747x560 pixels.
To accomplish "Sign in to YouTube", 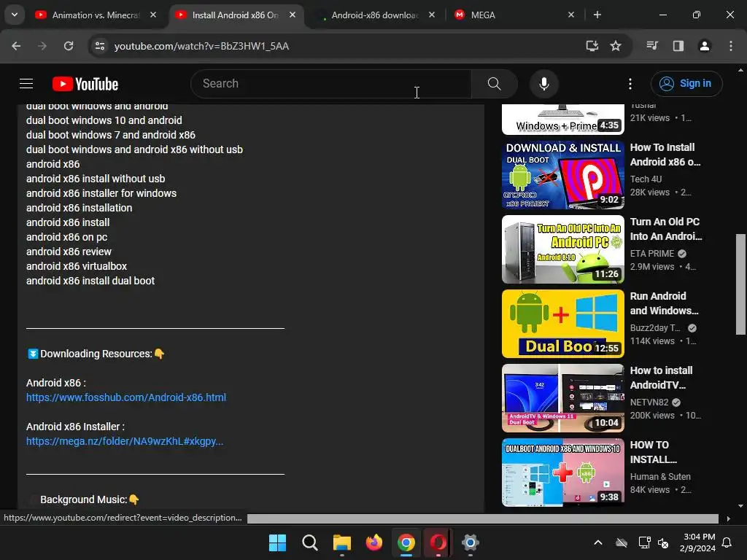I will tap(686, 84).
